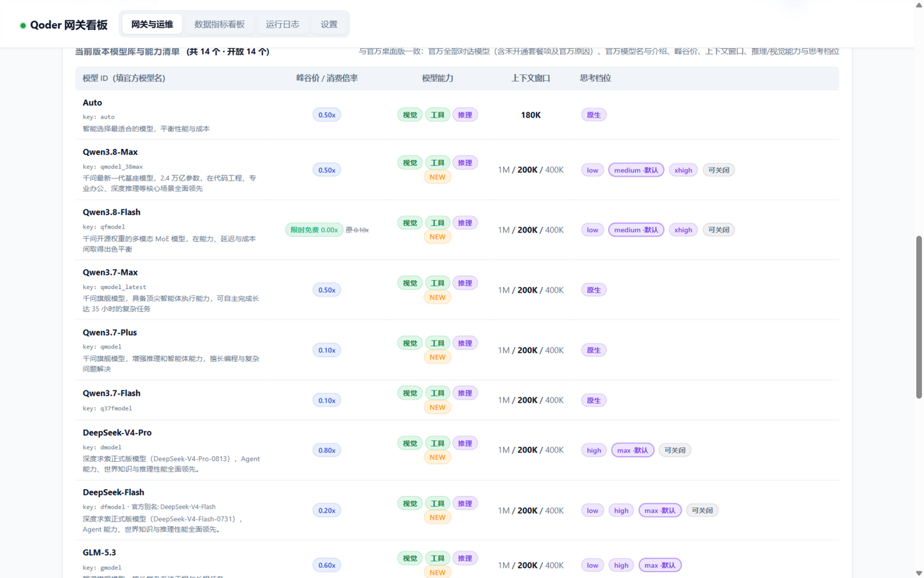Click the scrollbar down arrow
Screen dimensions: 924x578
point(919,573)
